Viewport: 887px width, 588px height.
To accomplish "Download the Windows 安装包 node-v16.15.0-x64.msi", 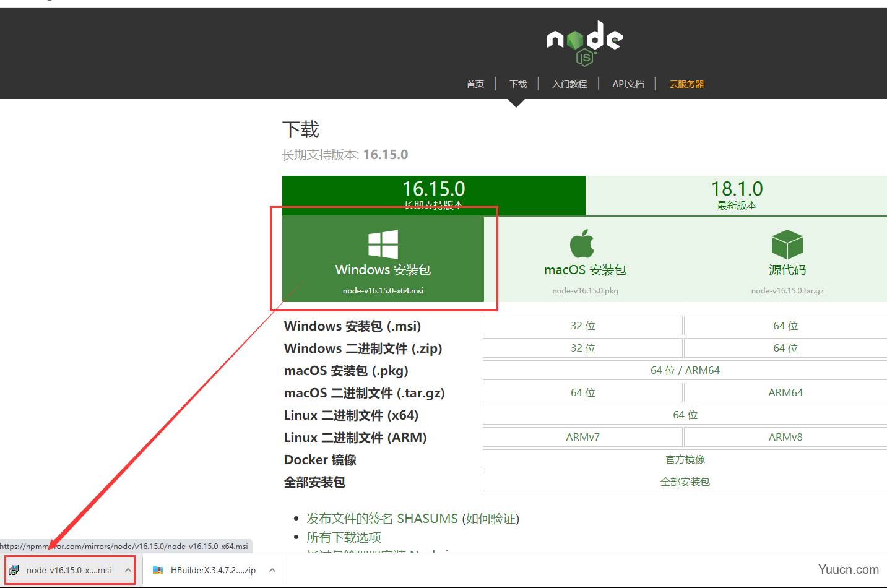I will pos(383,259).
